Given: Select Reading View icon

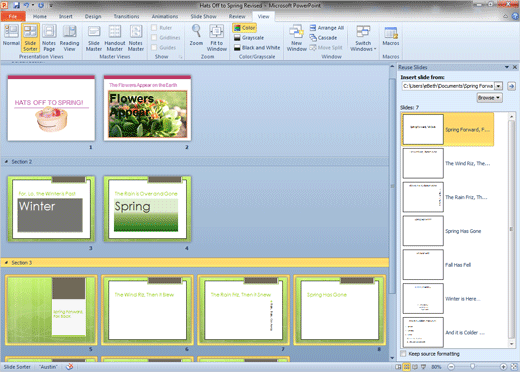Looking at the screenshot, I should 69,38.
